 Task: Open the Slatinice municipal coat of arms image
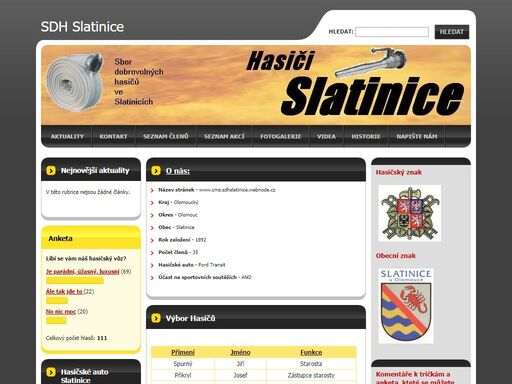tap(406, 306)
